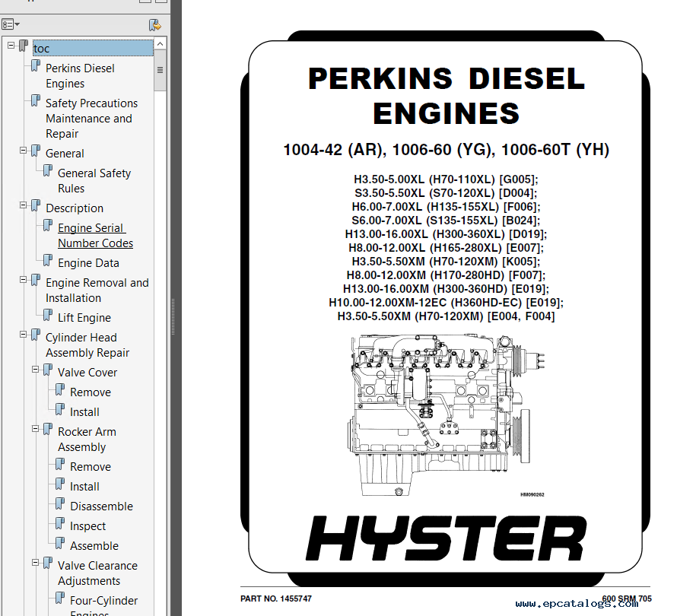Click the expand current bookmark icon
Image resolution: width=677 pixels, height=616 pixels.
click(154, 25)
